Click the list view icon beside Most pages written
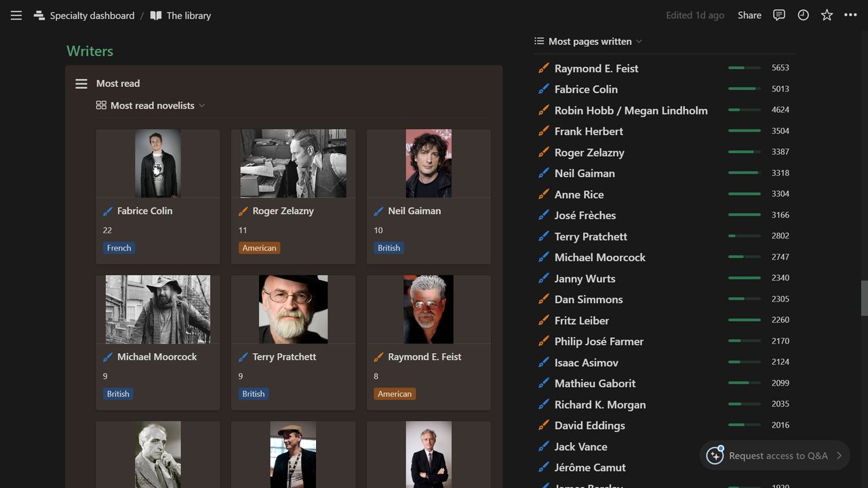The width and height of the screenshot is (868, 488). (539, 41)
